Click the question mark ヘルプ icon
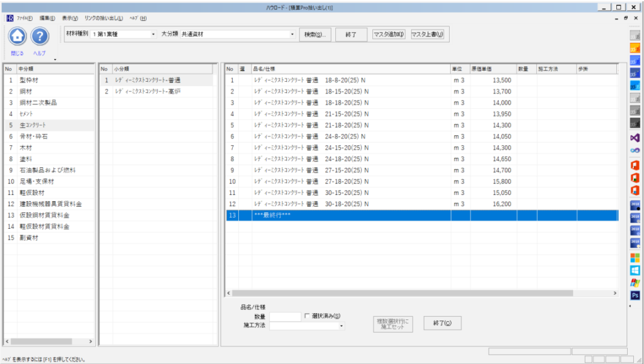Viewport: 644px width, 364px height. coord(40,36)
